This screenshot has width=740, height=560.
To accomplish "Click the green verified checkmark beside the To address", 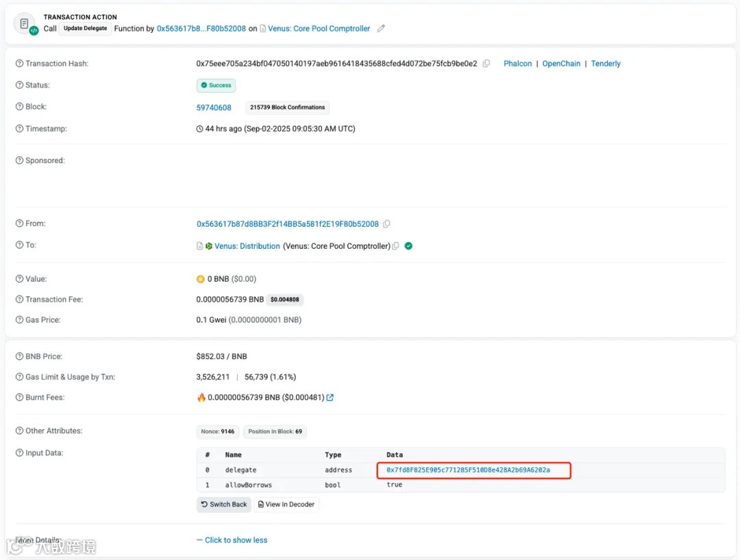I will point(408,245).
